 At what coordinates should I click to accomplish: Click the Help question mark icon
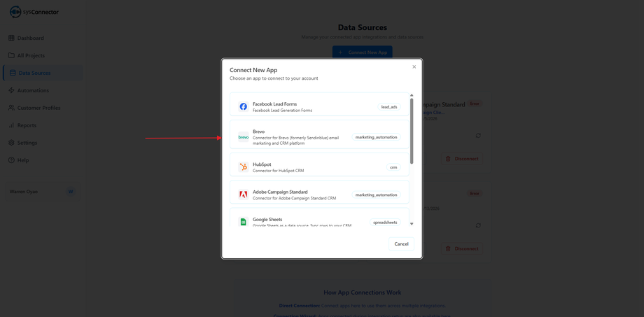coord(11,160)
